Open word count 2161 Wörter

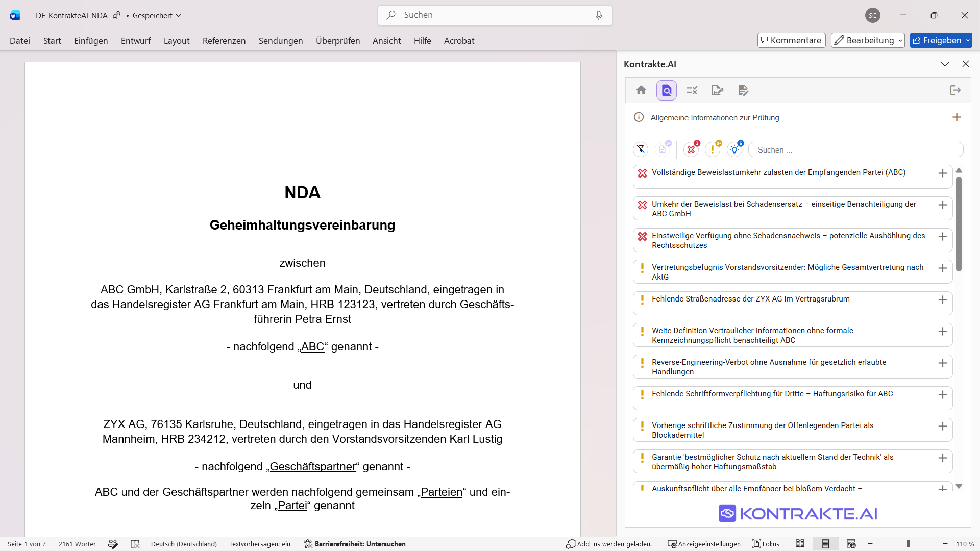(77, 544)
